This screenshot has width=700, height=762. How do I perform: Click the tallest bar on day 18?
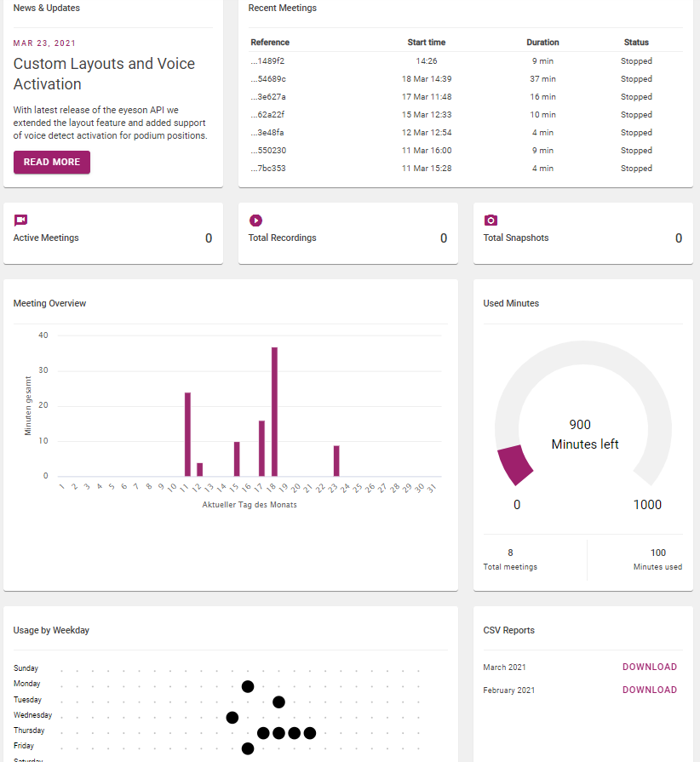(274, 409)
